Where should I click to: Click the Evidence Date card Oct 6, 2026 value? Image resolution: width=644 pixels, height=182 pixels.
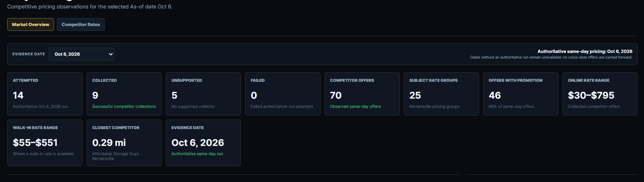point(198,143)
